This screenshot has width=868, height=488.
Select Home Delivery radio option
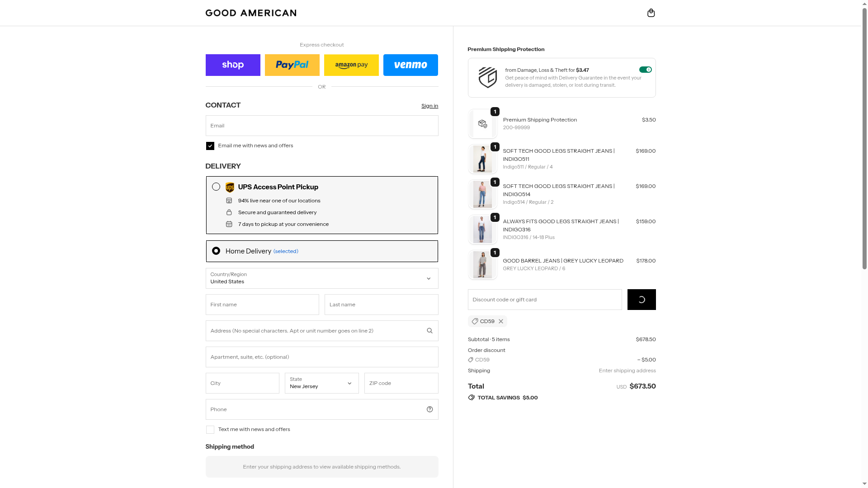[216, 251]
